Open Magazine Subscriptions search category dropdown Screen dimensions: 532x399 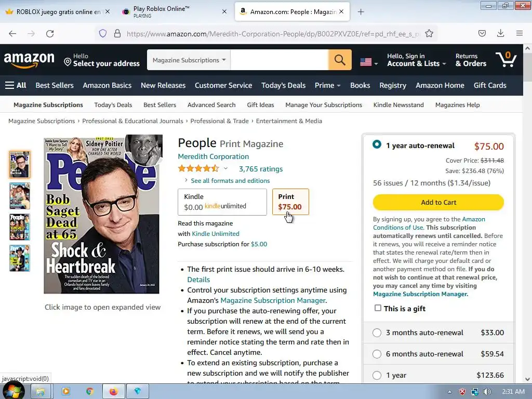189,60
